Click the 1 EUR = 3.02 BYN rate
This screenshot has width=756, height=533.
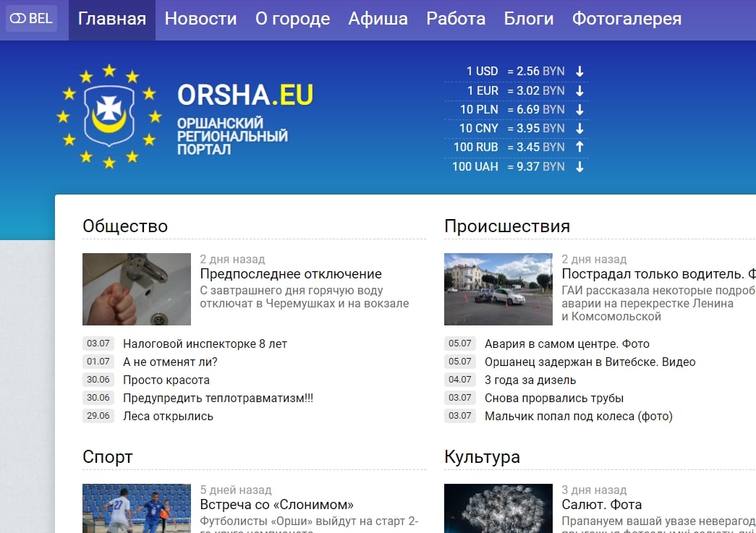pyautogui.click(x=515, y=90)
